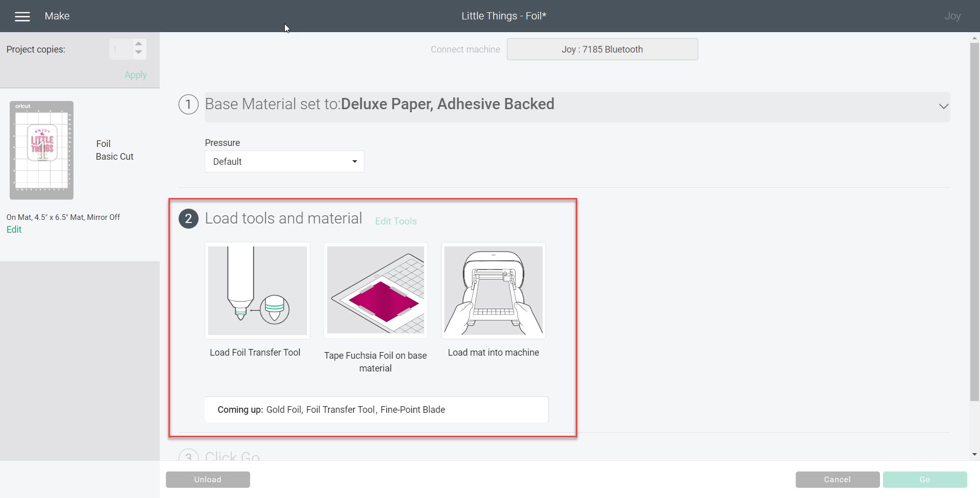Decrease project copies with down arrow
980x498 pixels.
click(x=138, y=53)
